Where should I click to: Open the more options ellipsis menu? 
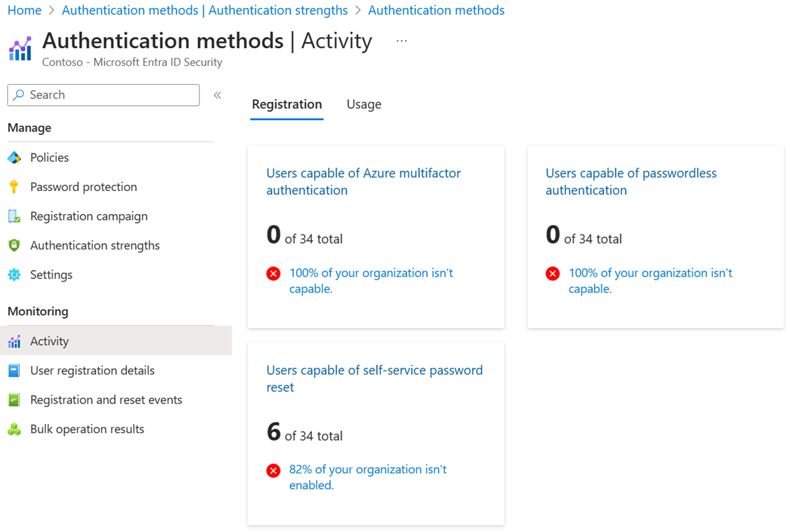point(402,41)
